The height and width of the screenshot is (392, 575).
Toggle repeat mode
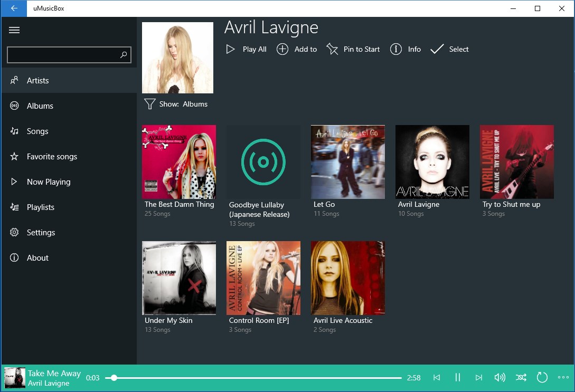pyautogui.click(x=542, y=377)
